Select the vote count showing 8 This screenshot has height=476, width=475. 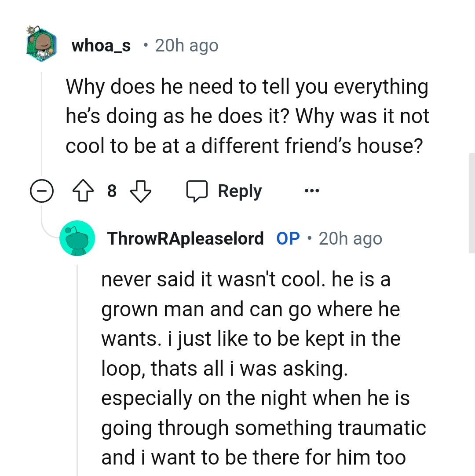coord(112,190)
